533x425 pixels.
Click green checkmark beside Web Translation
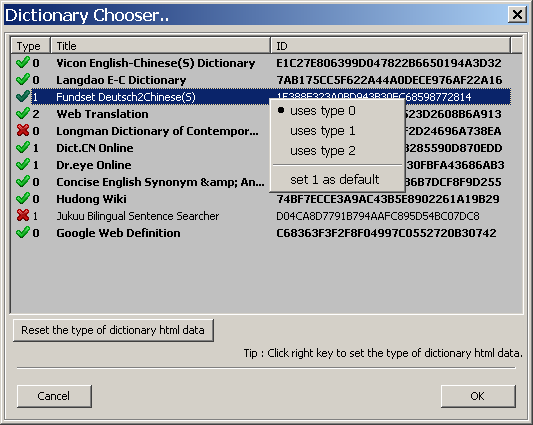tap(23, 114)
